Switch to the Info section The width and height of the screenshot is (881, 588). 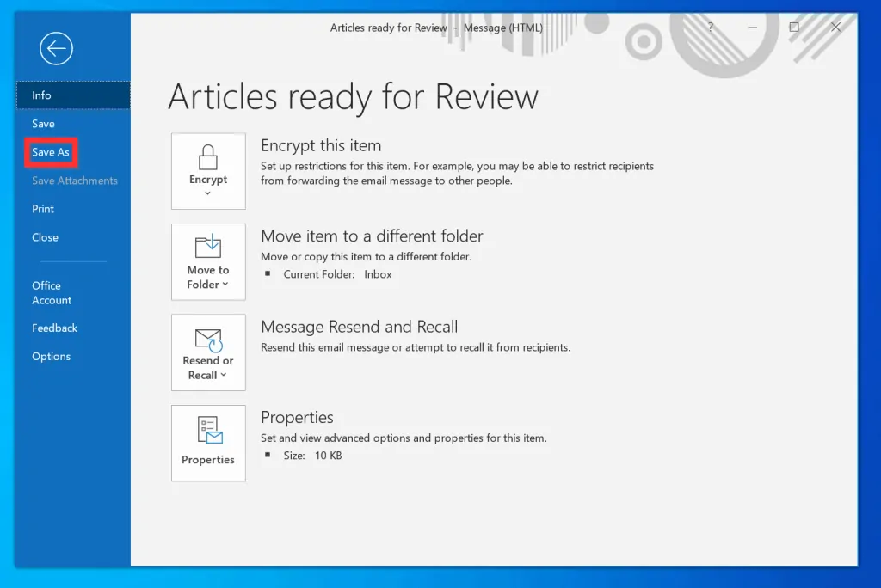click(x=40, y=95)
